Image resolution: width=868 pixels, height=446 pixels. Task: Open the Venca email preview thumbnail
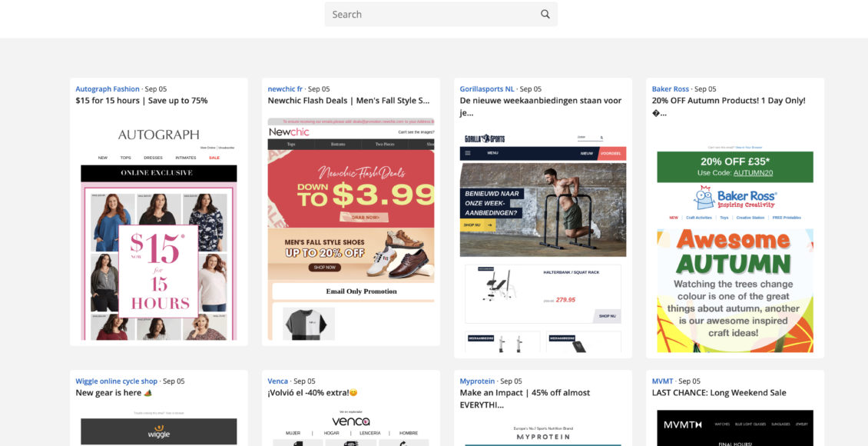pos(351,428)
